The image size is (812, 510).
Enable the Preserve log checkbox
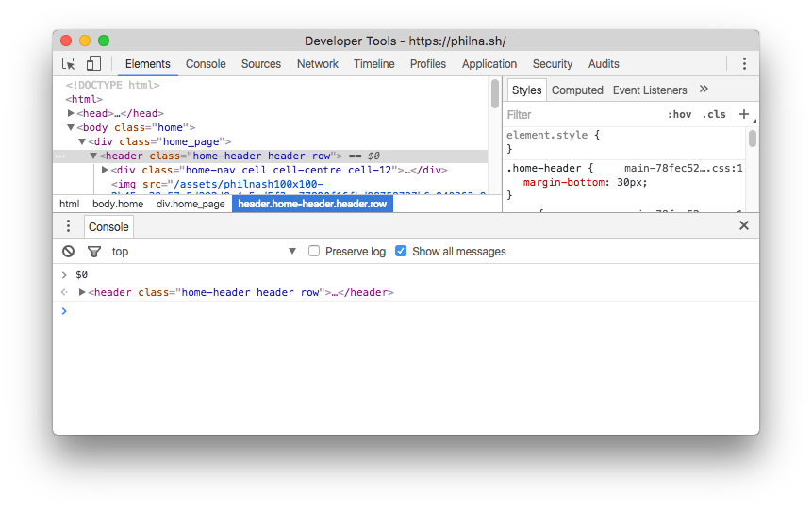[x=314, y=251]
